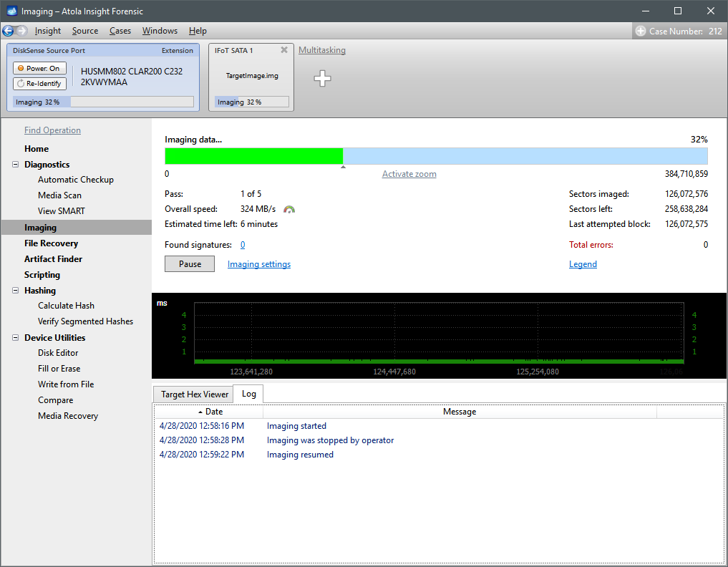This screenshot has width=728, height=567.
Task: Click the back navigation arrow icon
Action: click(8, 31)
